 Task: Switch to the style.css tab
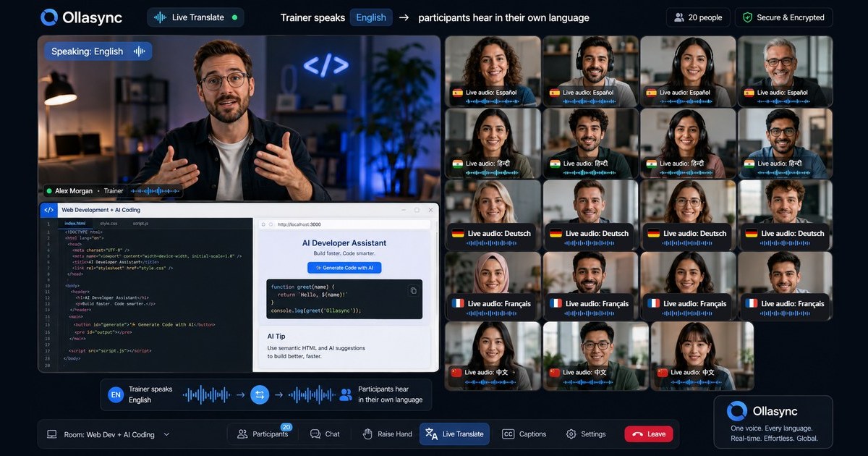[x=109, y=224]
